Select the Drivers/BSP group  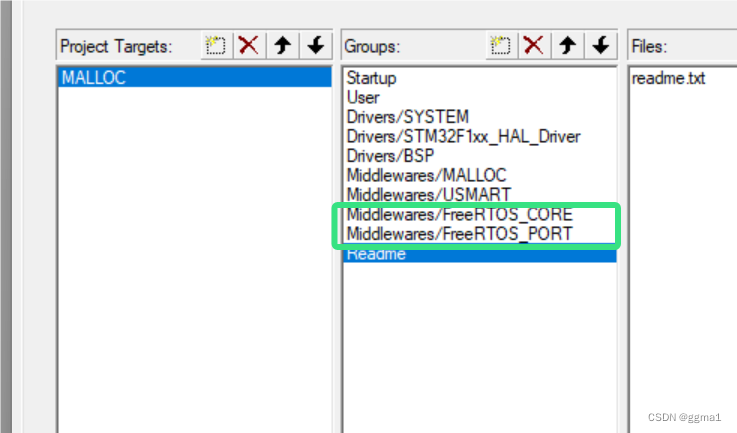(x=479, y=156)
